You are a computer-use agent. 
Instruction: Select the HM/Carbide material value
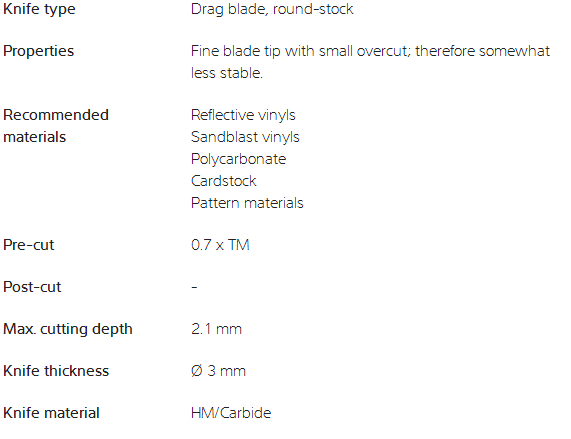pyautogui.click(x=231, y=413)
